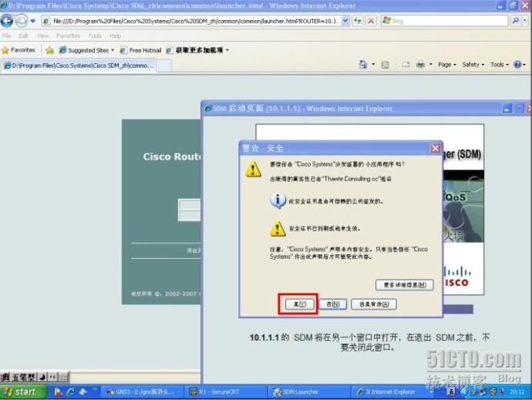532x400 pixels.
Task: Click the Help question mark icon
Action: (x=517, y=65)
